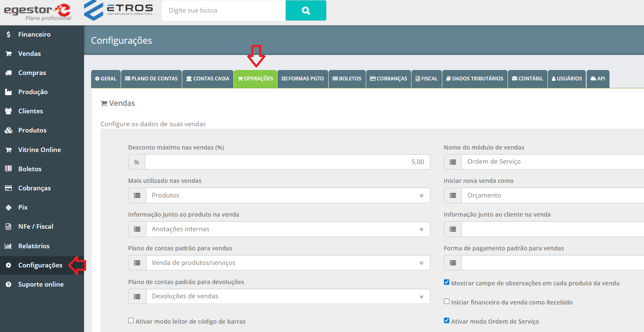Open 'Informação junto ao produto' dropdown
644x332 pixels.
point(288,229)
